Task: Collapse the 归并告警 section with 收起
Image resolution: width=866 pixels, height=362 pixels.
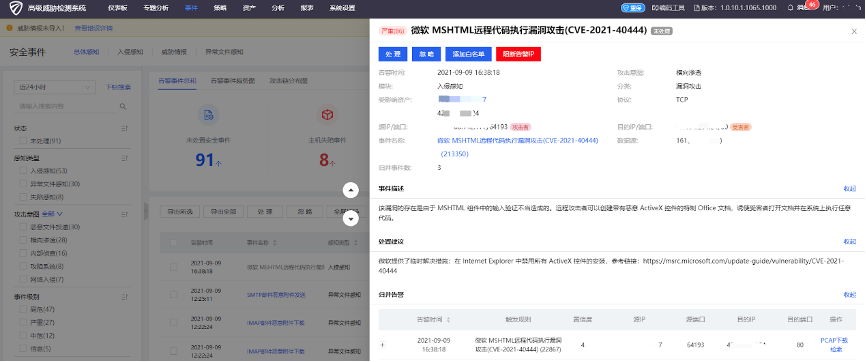Action: tap(849, 295)
